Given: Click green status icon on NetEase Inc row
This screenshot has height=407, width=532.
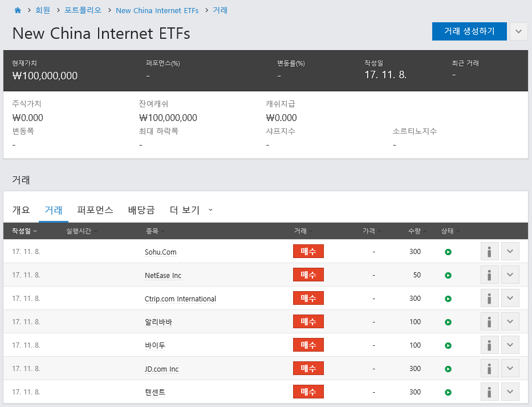Looking at the screenshot, I should (448, 276).
